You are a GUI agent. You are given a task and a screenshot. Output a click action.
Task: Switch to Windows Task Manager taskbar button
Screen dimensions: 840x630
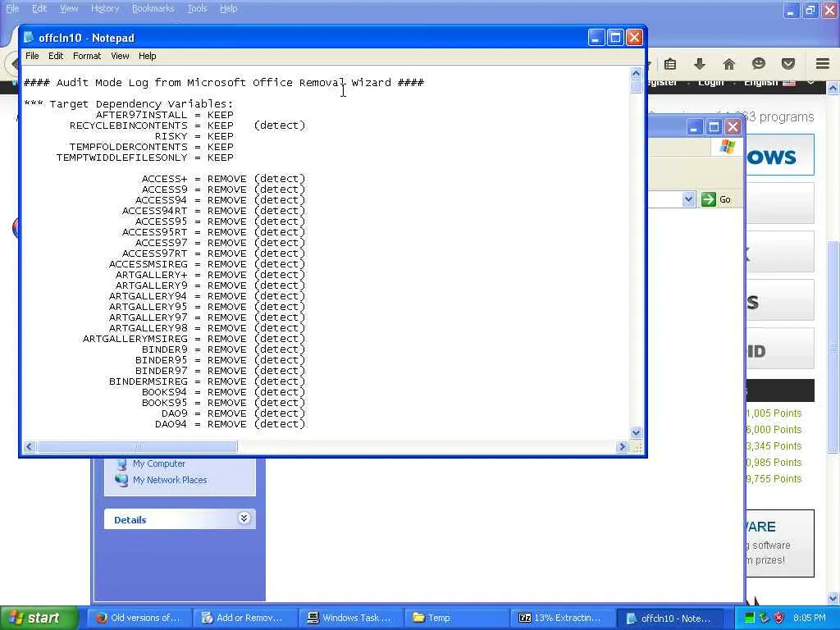pyautogui.click(x=349, y=618)
